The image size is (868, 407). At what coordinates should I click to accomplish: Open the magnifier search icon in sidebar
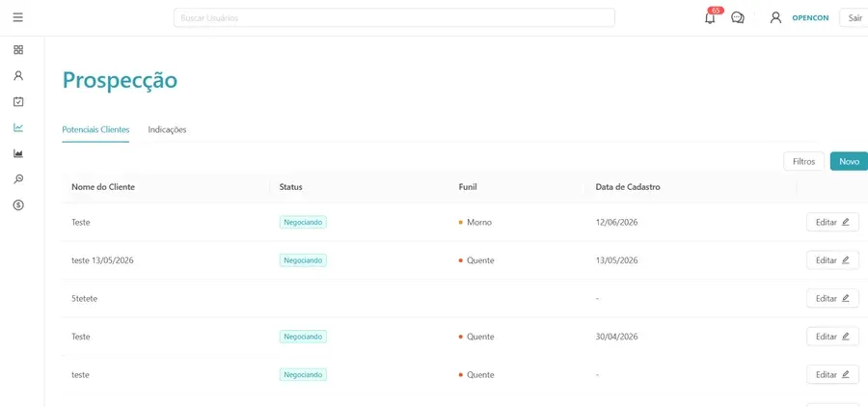tap(18, 178)
